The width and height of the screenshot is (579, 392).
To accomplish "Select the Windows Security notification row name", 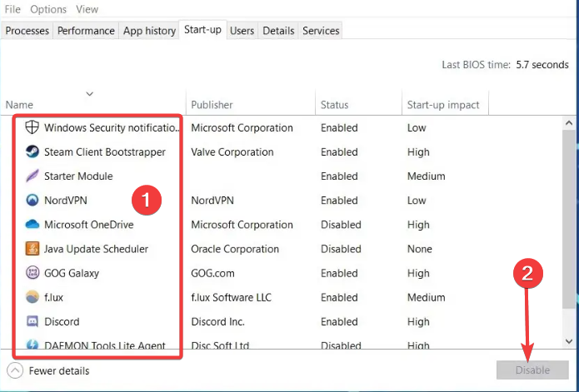I will click(x=112, y=127).
